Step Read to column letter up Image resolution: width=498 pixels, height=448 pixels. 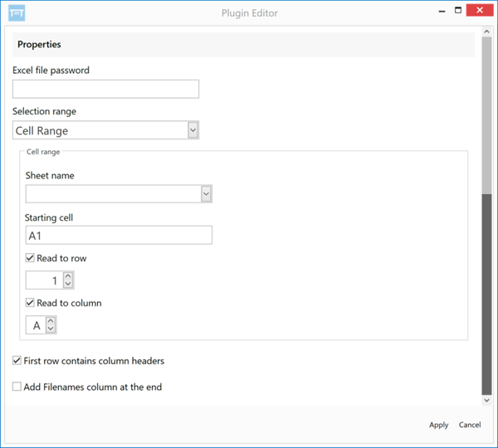point(51,321)
